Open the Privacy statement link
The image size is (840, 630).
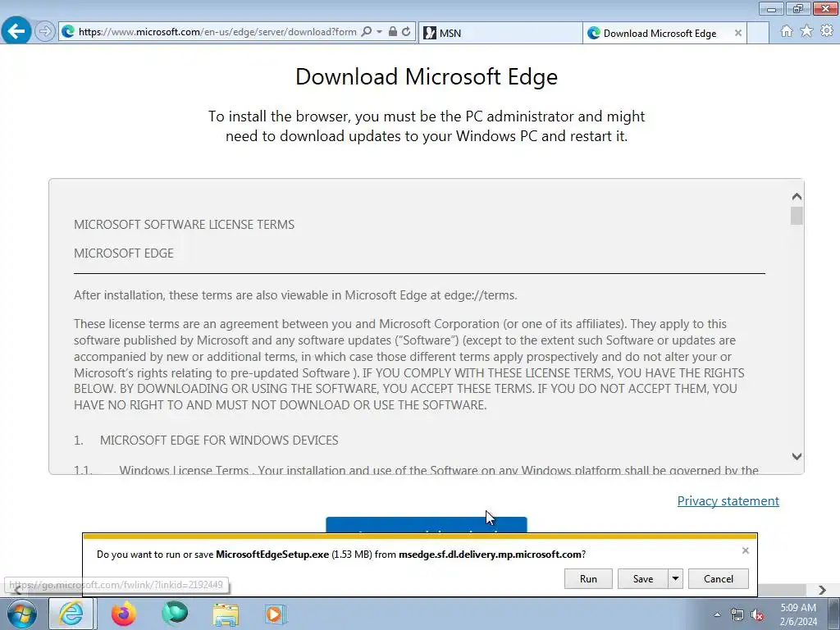pos(728,501)
